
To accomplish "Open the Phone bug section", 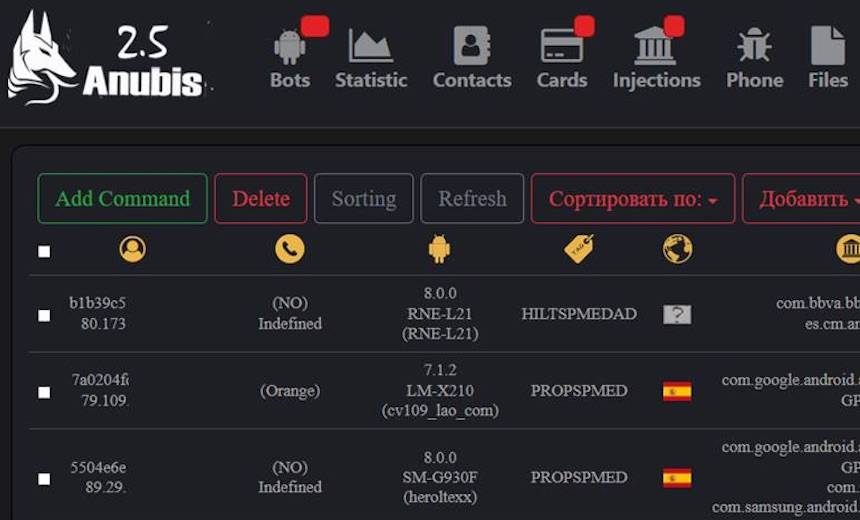I will tap(754, 60).
